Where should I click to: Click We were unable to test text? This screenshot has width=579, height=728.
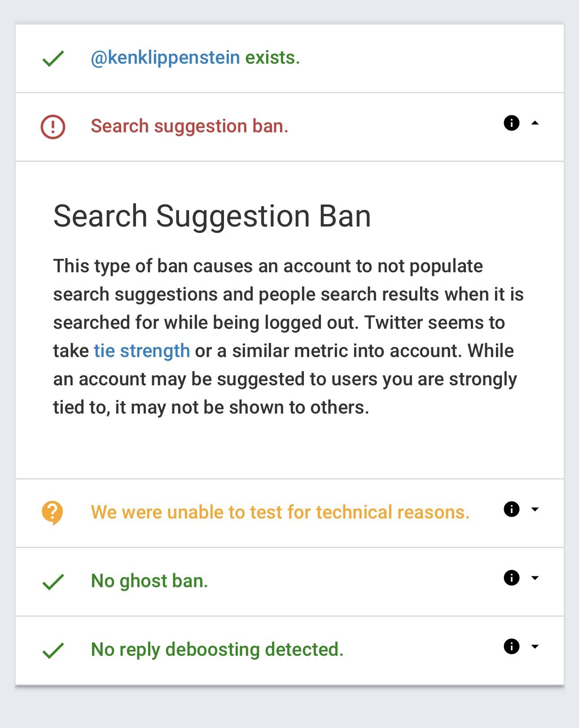[280, 512]
